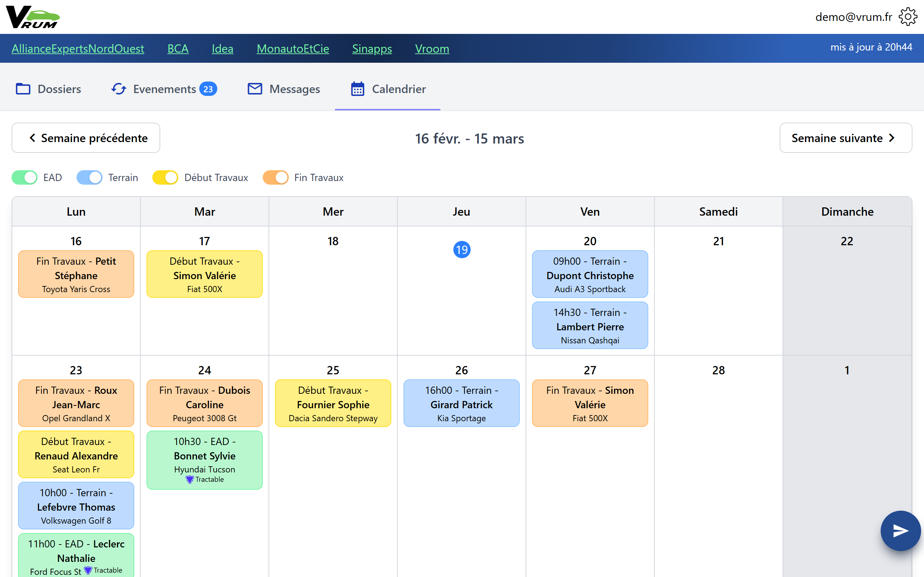This screenshot has height=577, width=924.
Task: Select the Dupont Christophe Terrain appointment
Action: pyautogui.click(x=589, y=274)
